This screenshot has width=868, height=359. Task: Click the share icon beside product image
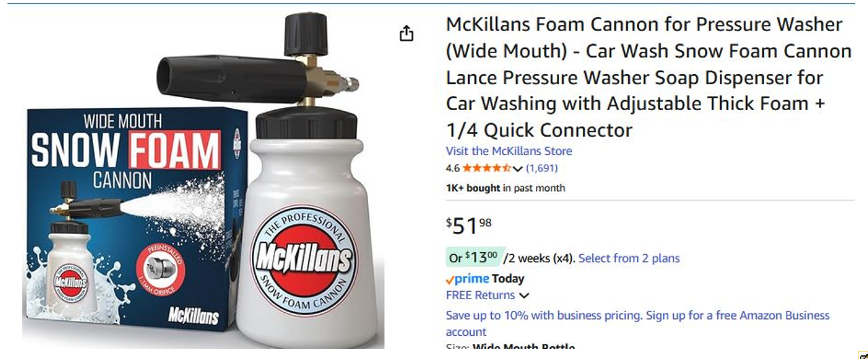click(406, 33)
